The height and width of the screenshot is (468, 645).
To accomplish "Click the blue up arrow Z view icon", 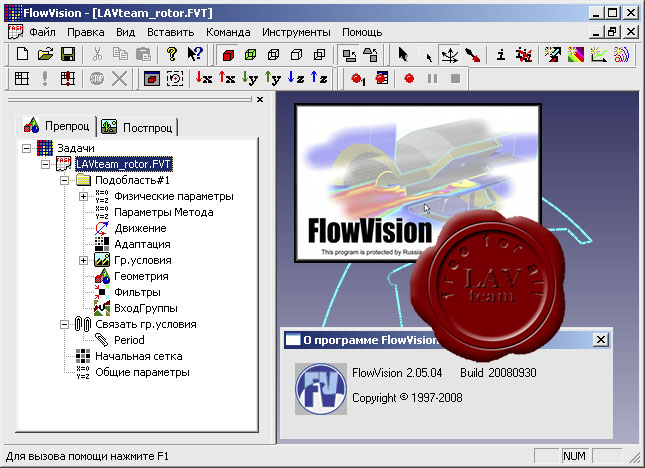I will (319, 78).
